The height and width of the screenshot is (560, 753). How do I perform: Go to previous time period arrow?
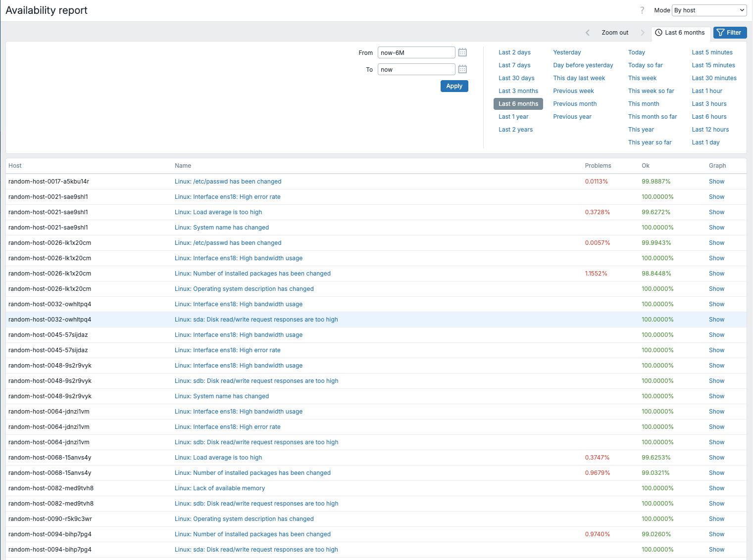(x=588, y=33)
